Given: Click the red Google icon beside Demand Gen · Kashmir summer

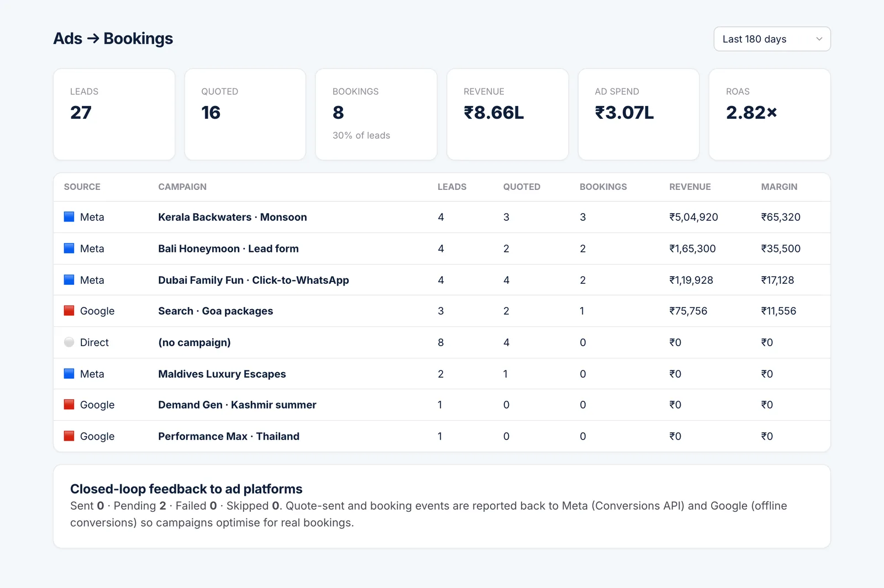Looking at the screenshot, I should click(69, 405).
